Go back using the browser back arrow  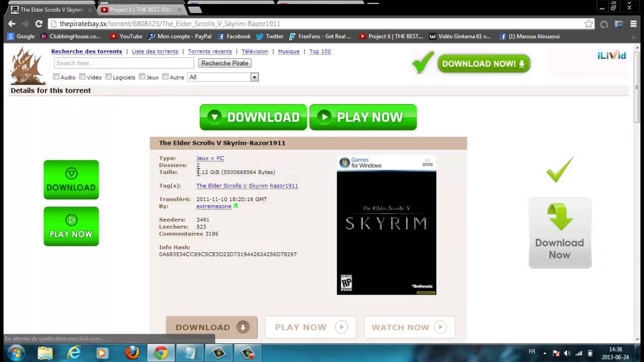pos(12,24)
